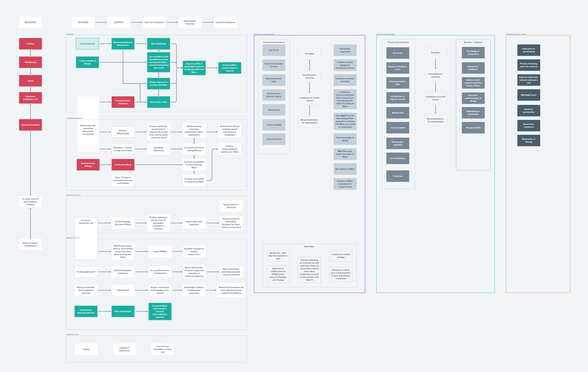Select the Impact of participation box
Image resolution: width=588 pixels, height=372 pixels.
click(x=529, y=111)
